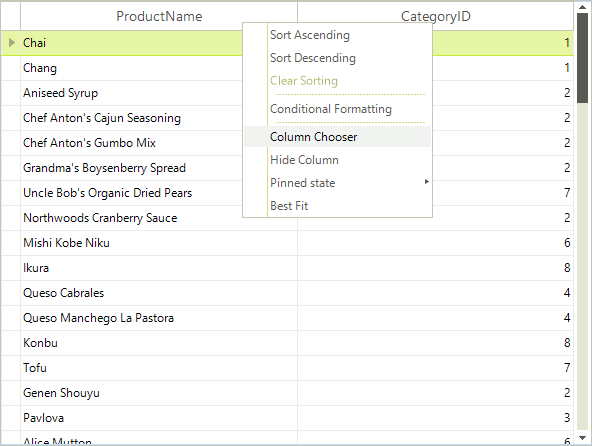Choose Sort Descending from context menu
The height and width of the screenshot is (446, 592).
pos(337,58)
